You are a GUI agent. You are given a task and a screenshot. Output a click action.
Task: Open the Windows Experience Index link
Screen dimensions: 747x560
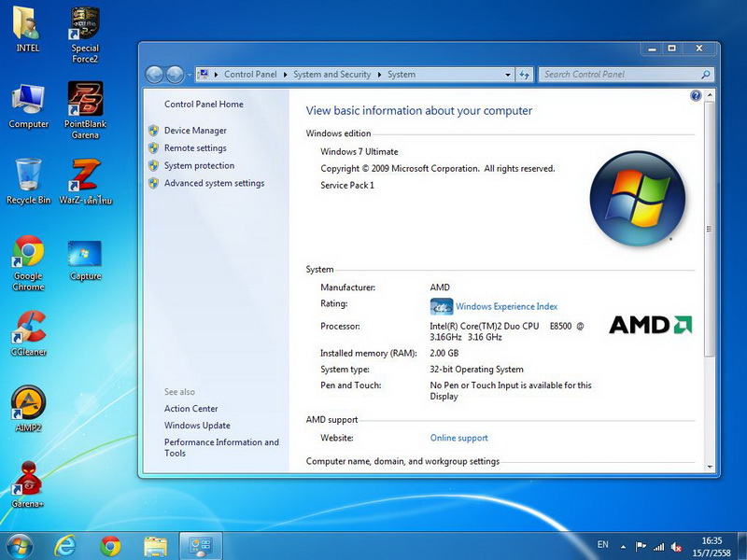[506, 306]
